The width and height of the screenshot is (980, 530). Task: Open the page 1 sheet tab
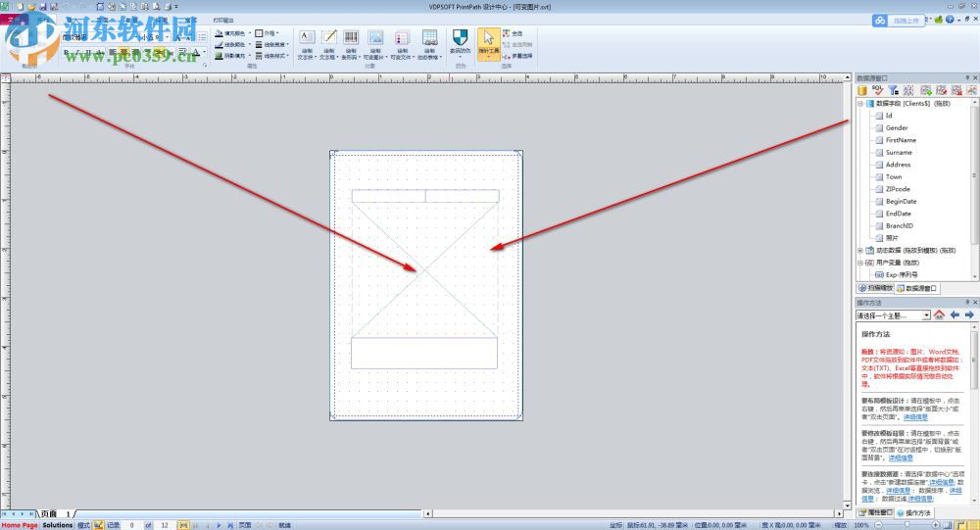click(x=56, y=513)
